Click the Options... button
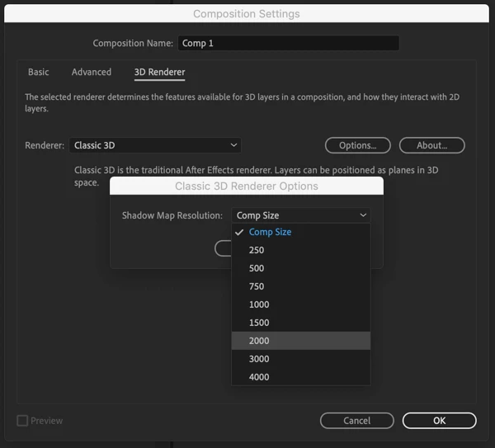 tap(358, 145)
